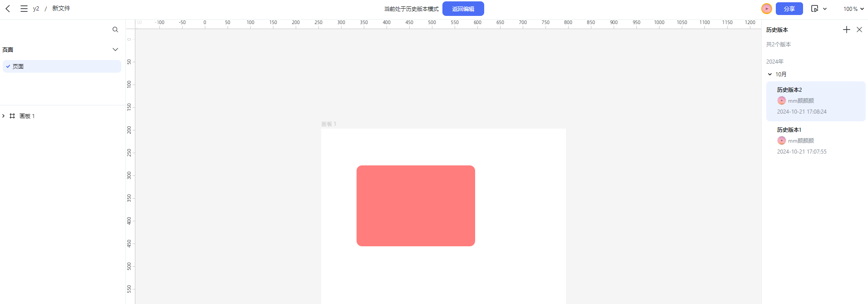Open the preview mode icon
This screenshot has height=304, width=868.
[815, 9]
